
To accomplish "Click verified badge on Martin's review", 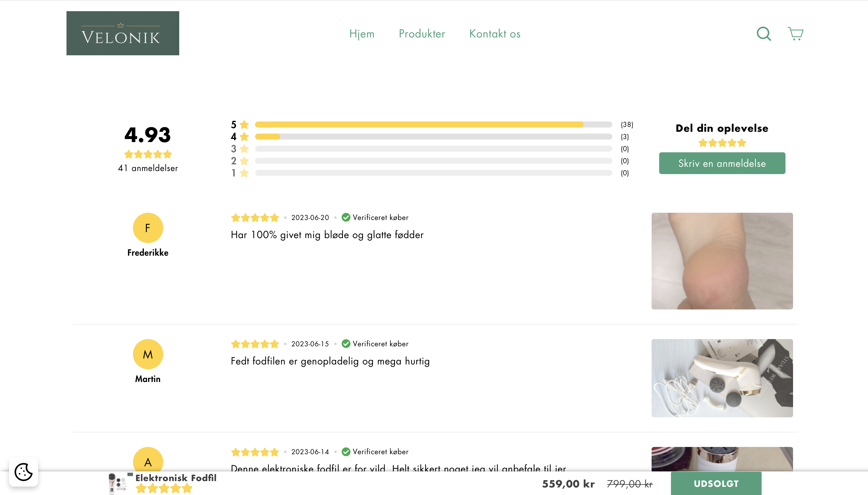I will tap(346, 344).
